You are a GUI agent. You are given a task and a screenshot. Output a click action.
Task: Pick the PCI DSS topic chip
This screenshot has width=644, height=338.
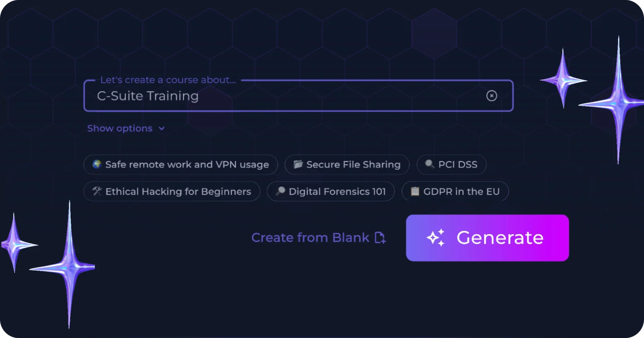451,165
